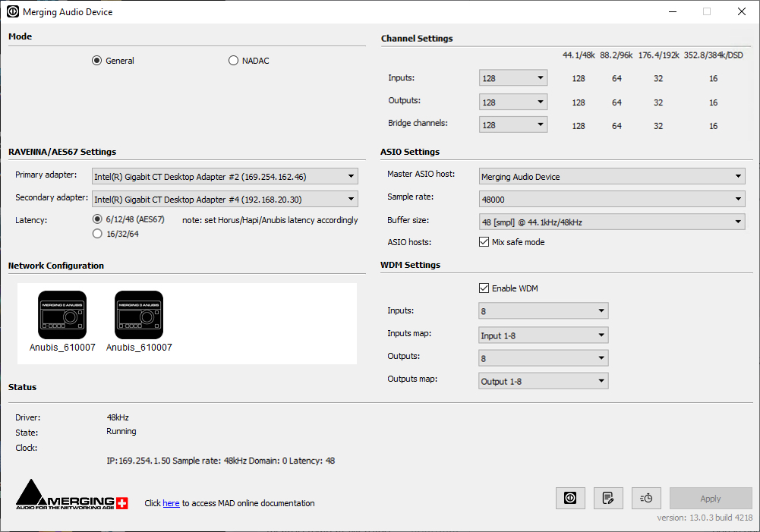Image resolution: width=760 pixels, height=532 pixels.
Task: Open the ASIO Sample rate dropdown
Action: (611, 200)
